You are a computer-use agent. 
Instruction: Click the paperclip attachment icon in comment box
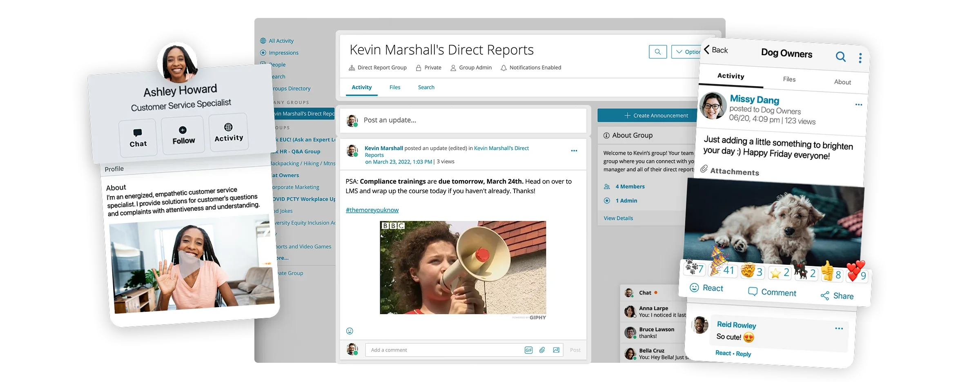[542, 350]
